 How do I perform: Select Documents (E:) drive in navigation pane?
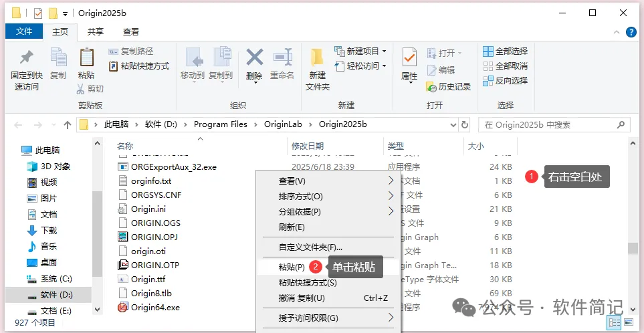[x=49, y=310]
